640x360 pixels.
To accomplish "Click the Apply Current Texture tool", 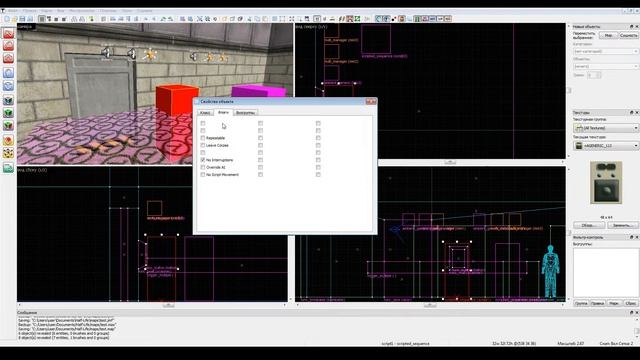I will point(8,113).
